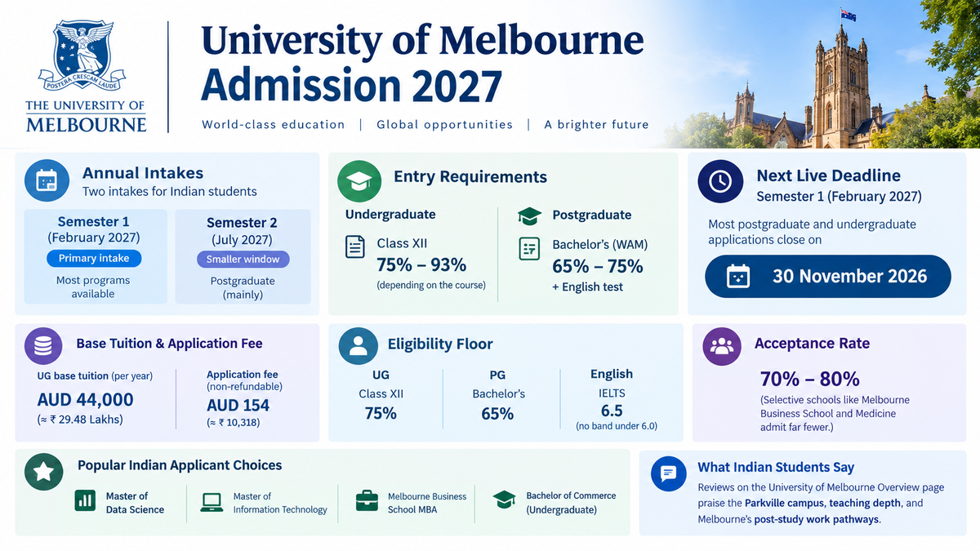
Task: Click the Melbourne Business School MBA label
Action: (x=427, y=503)
